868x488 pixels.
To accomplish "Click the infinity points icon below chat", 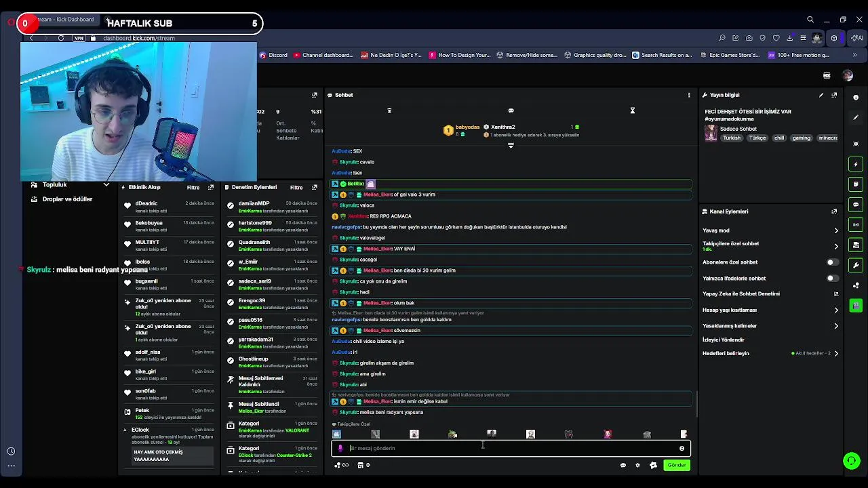I will [x=342, y=465].
